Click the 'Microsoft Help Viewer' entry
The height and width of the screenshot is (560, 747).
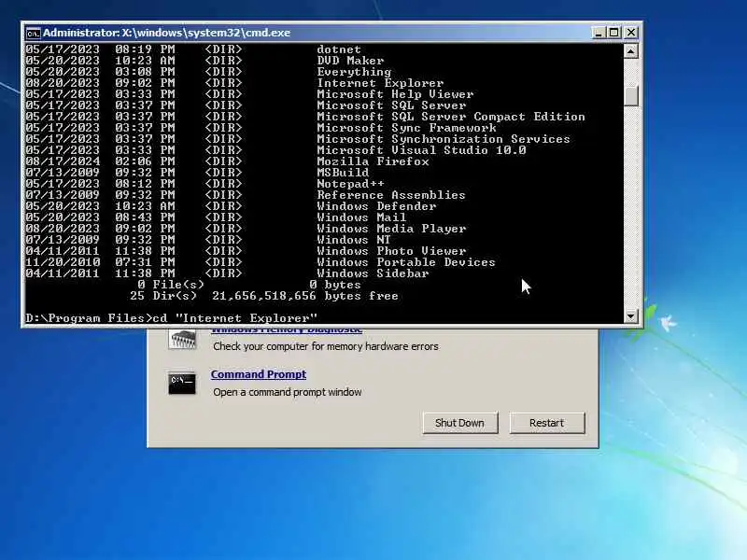pyautogui.click(x=395, y=94)
